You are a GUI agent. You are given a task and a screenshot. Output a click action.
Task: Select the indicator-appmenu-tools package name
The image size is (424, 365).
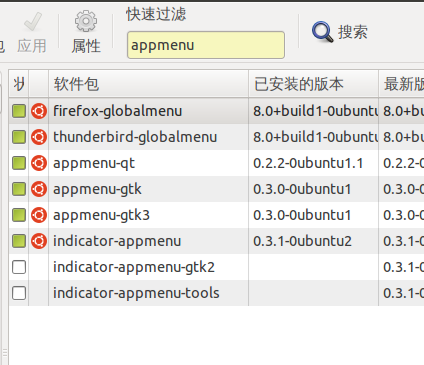[136, 293]
